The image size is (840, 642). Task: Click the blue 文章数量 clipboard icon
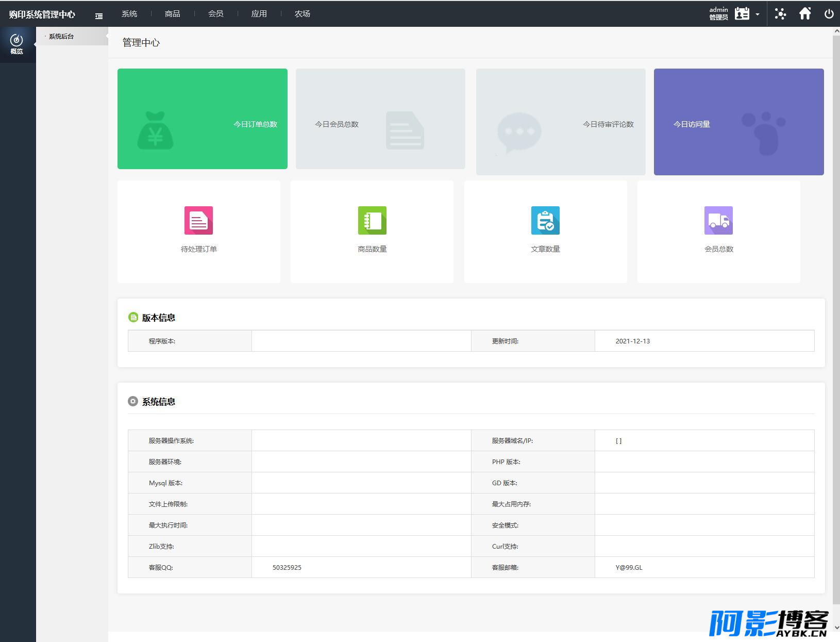pos(545,220)
